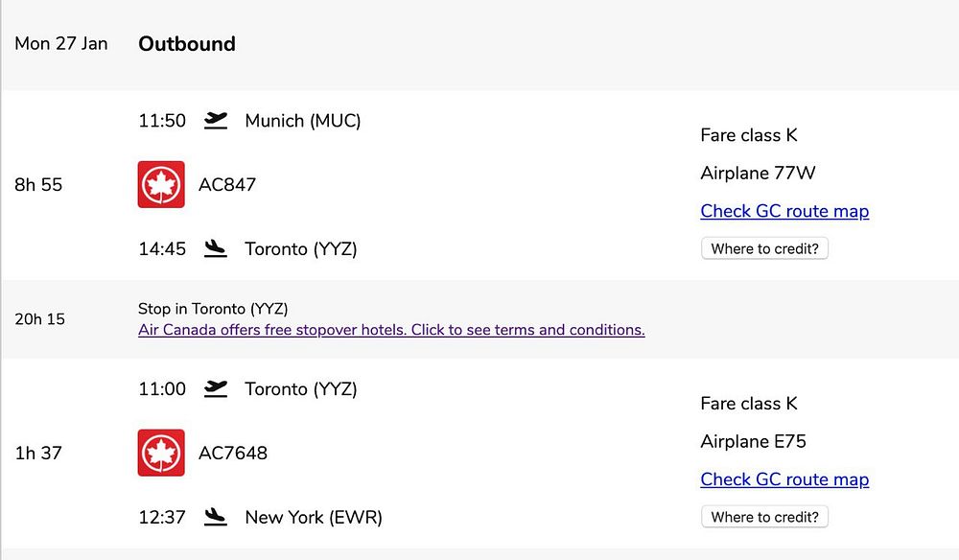959x560 pixels.
Task: Click the takeoff icon next to Munich (MUC)
Action: [x=216, y=121]
